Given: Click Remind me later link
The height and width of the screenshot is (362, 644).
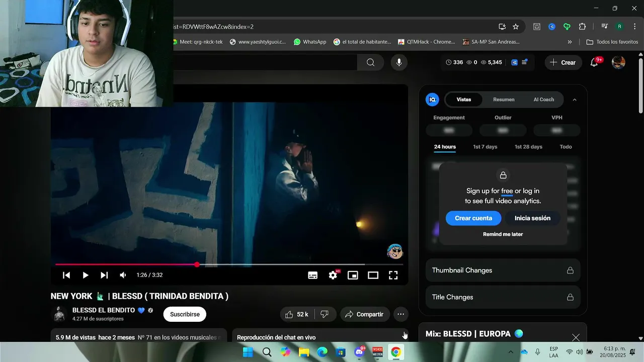Looking at the screenshot, I should (x=503, y=234).
